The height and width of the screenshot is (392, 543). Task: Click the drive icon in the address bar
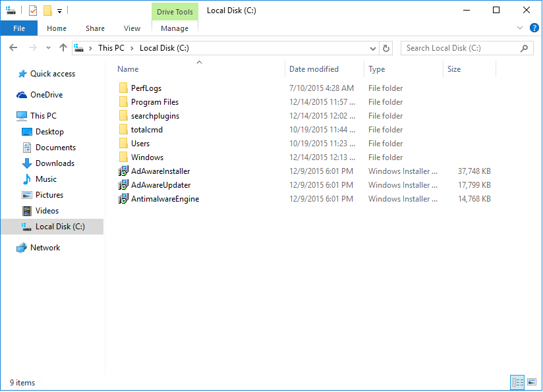pos(79,48)
